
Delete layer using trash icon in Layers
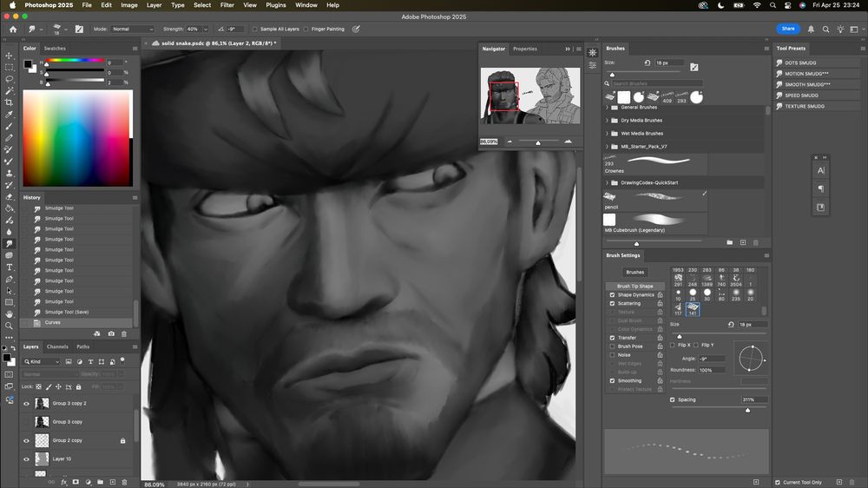pyautogui.click(x=124, y=483)
